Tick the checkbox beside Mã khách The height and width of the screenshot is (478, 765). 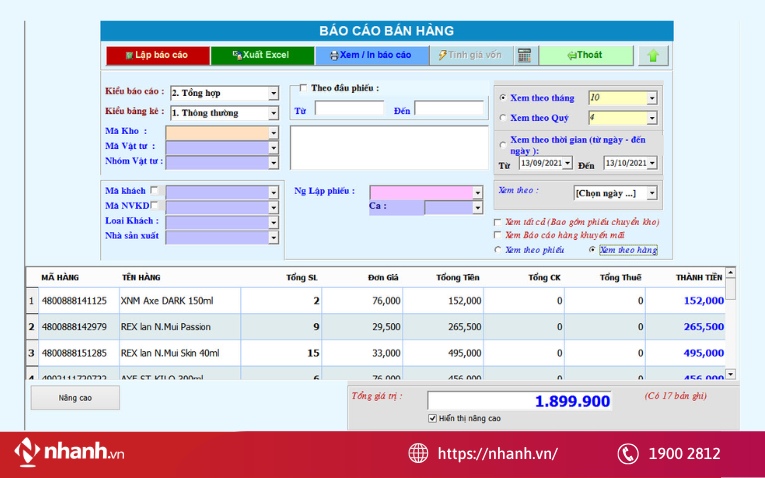[x=155, y=190]
